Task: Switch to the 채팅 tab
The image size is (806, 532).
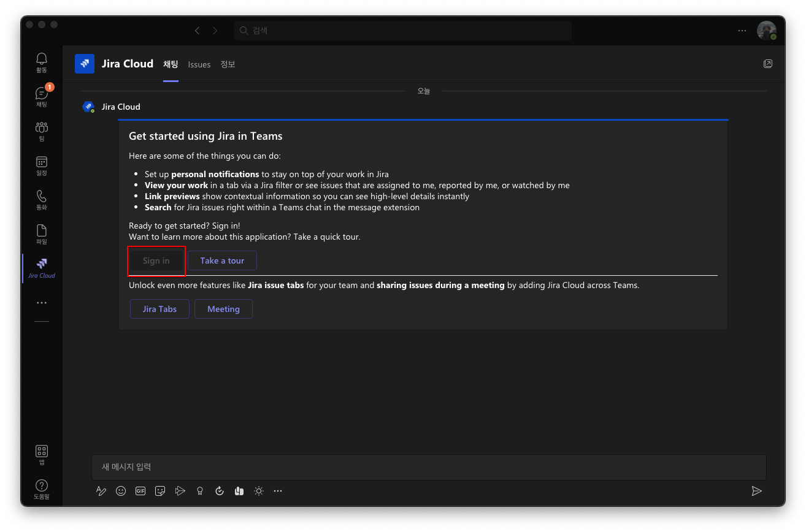Action: [x=171, y=64]
